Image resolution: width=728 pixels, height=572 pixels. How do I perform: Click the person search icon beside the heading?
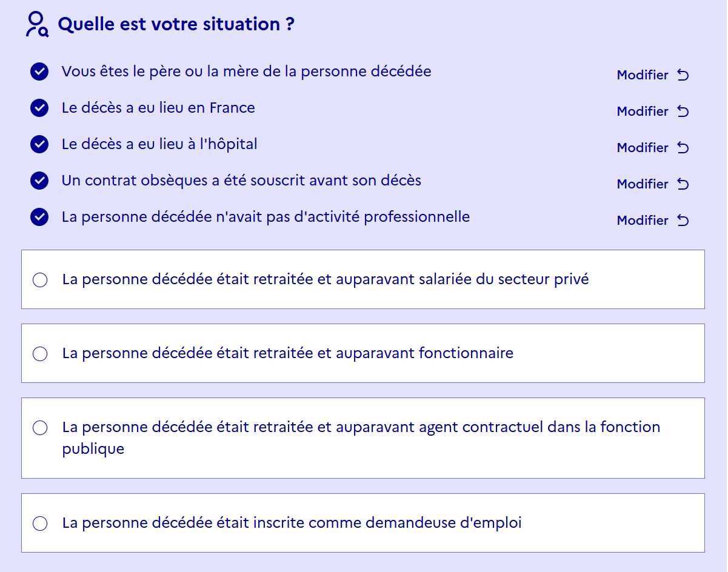coord(36,25)
